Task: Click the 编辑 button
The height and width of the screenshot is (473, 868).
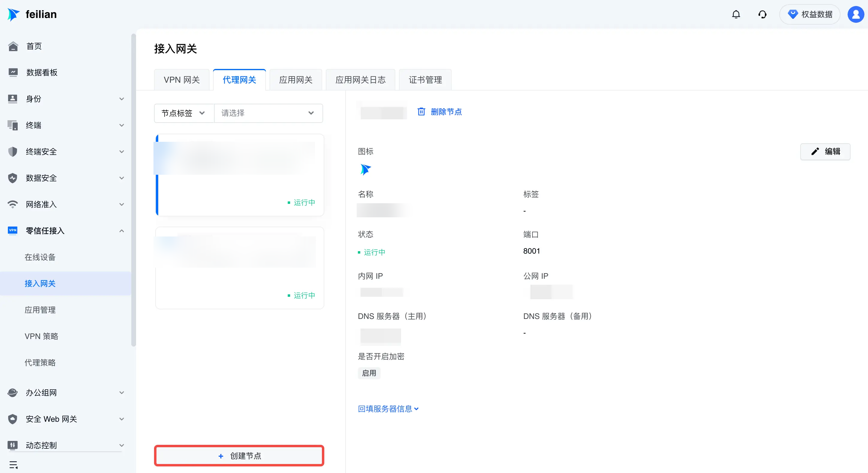Action: [x=825, y=152]
